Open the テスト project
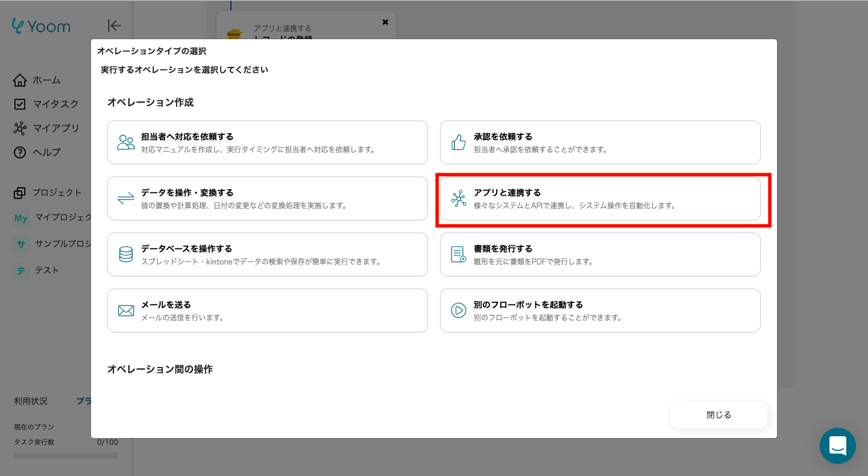 [x=47, y=271]
